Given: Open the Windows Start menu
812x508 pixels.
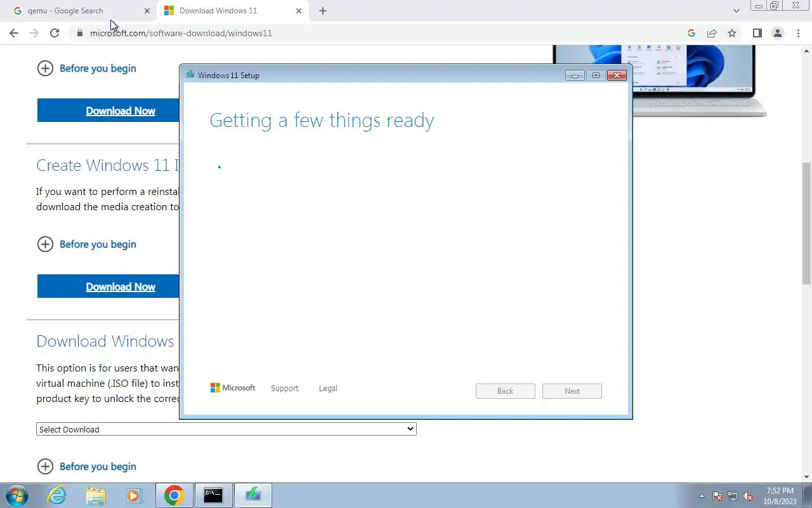Looking at the screenshot, I should click(16, 495).
